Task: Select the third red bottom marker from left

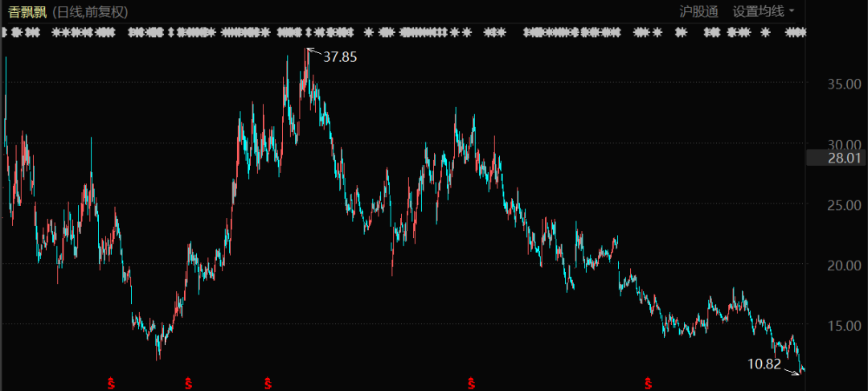Action: coord(268,381)
